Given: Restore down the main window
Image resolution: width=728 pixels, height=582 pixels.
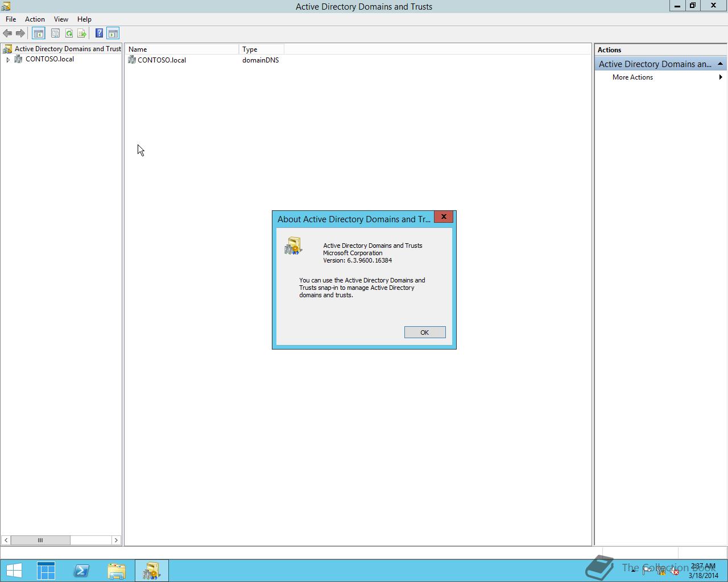Looking at the screenshot, I should click(693, 6).
